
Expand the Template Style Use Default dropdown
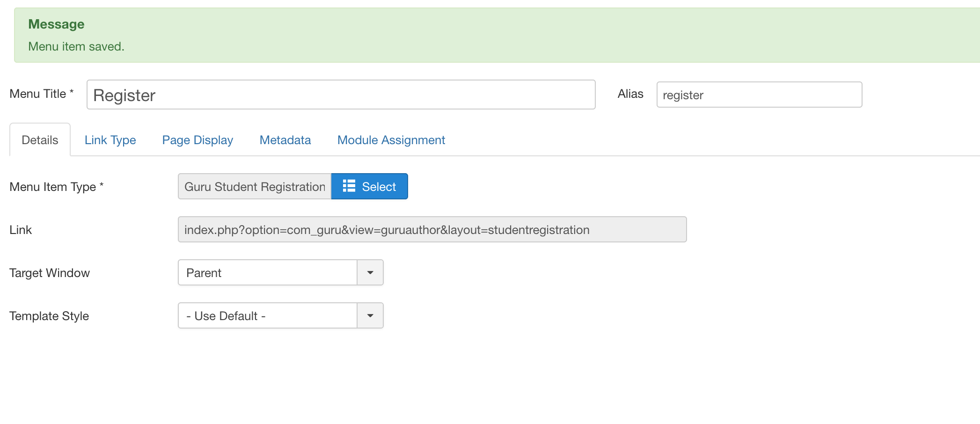click(x=280, y=315)
